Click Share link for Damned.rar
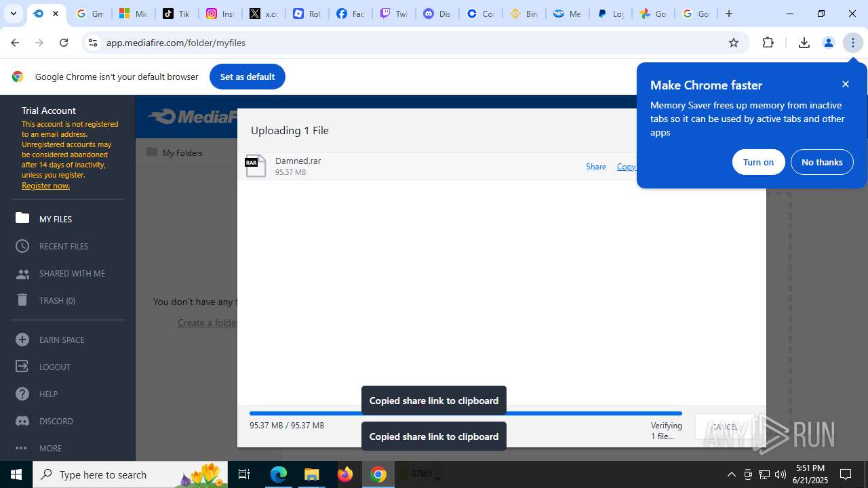Viewport: 868px width, 488px height. (x=596, y=167)
